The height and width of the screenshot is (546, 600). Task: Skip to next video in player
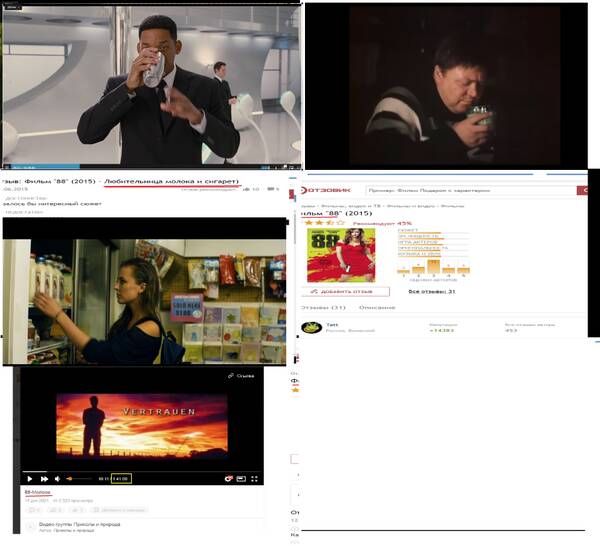[44, 479]
